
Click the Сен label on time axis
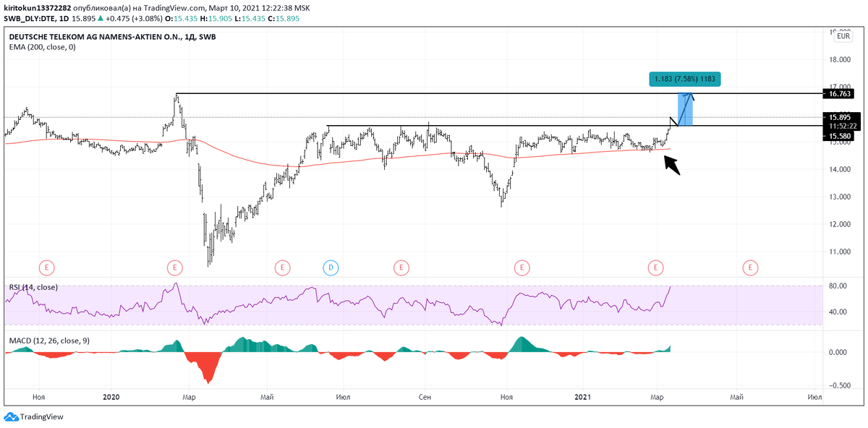click(426, 397)
